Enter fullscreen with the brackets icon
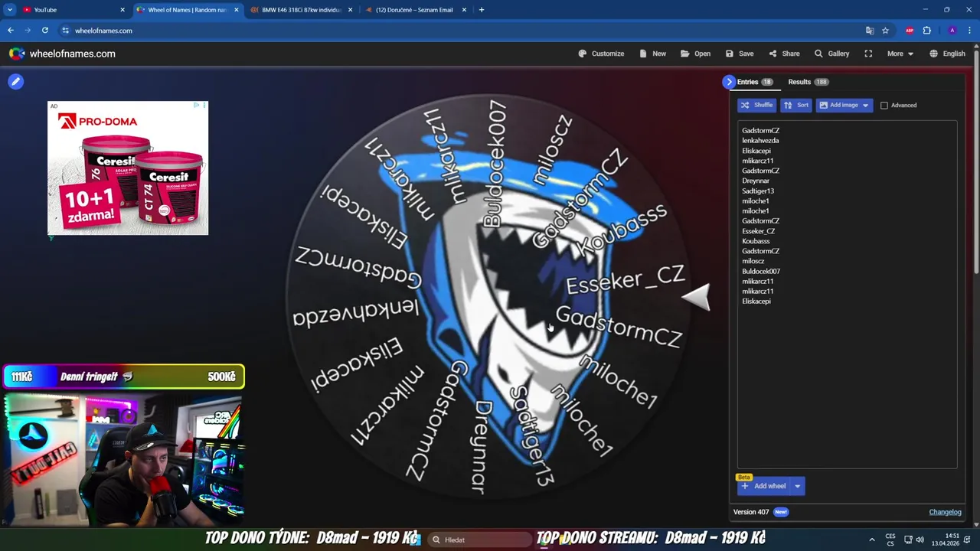 click(x=868, y=54)
